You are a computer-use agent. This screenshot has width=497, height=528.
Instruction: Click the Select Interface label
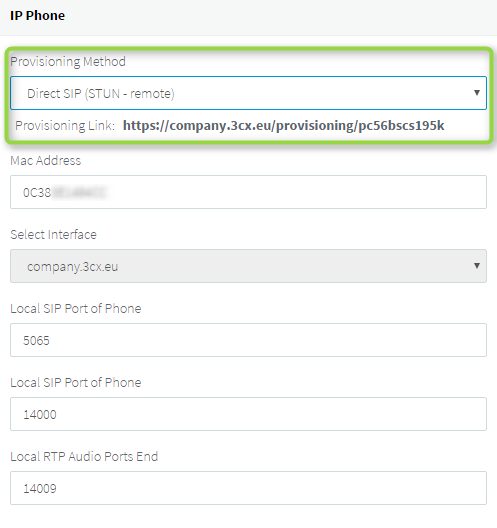53,235
